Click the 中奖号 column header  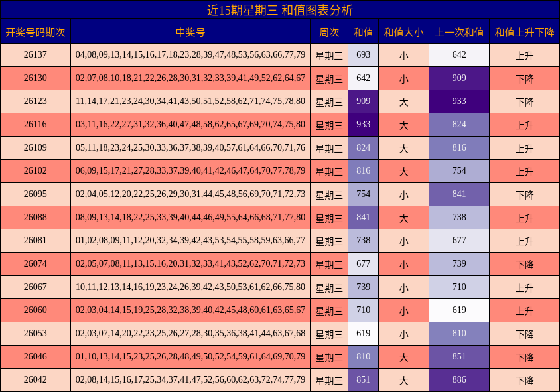point(190,32)
